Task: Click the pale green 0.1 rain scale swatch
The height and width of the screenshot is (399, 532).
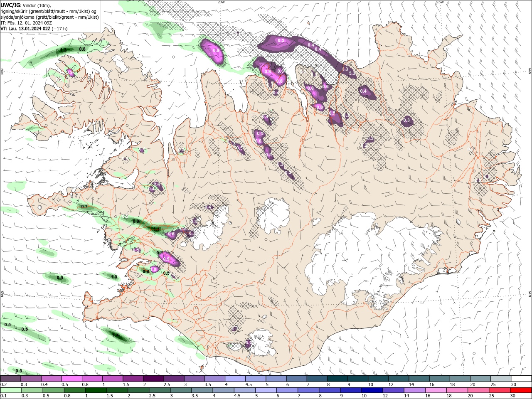Action: pyautogui.click(x=11, y=390)
